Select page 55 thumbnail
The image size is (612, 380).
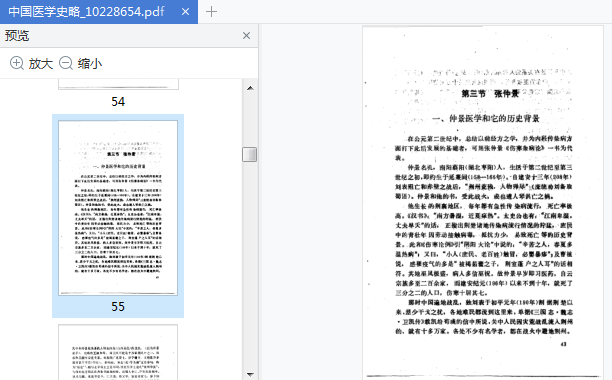pyautogui.click(x=118, y=208)
